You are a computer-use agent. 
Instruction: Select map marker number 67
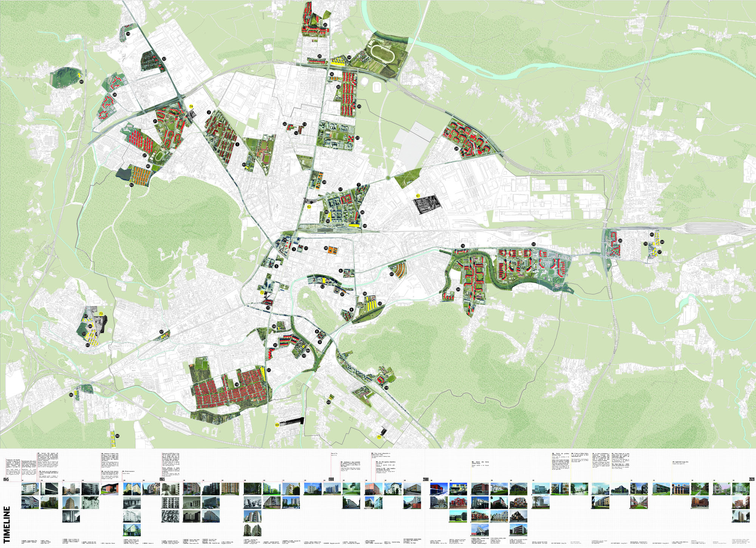(86, 316)
